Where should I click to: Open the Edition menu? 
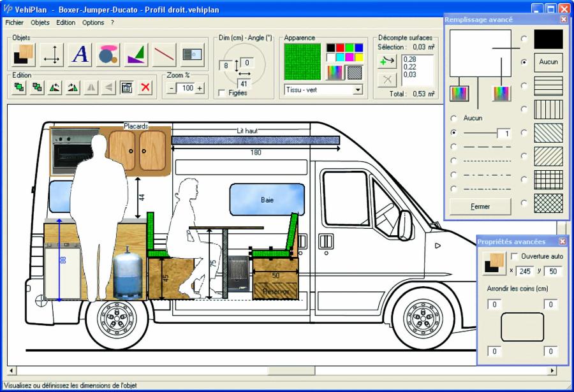point(66,23)
